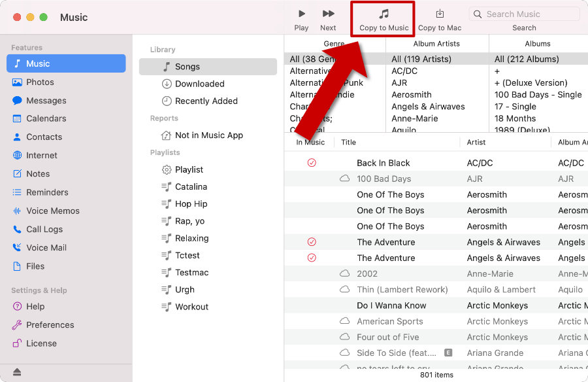Click the Copy to Mac button
Screen dimensions: 588x382
(x=440, y=20)
